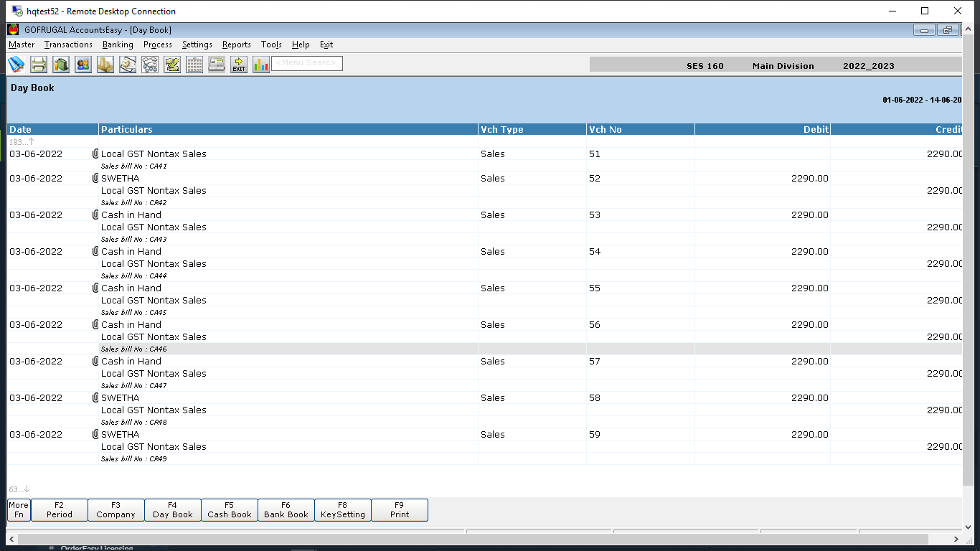Open the Help menu

[x=301, y=44]
